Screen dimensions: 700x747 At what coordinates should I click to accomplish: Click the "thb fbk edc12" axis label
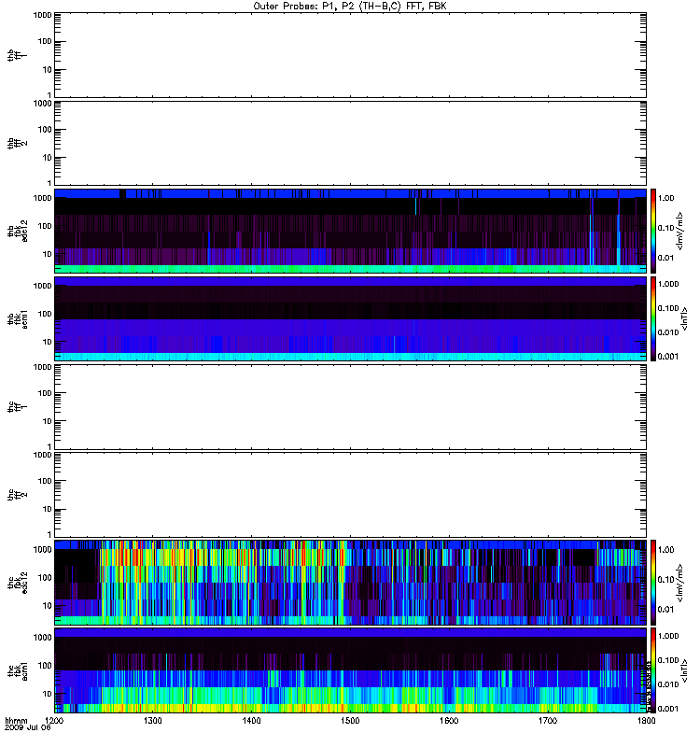coord(18,231)
